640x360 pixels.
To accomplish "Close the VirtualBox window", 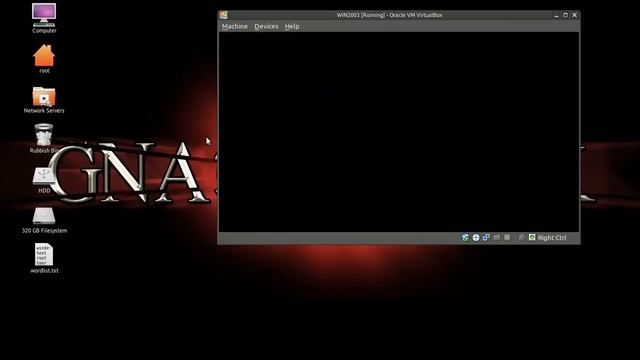I will (575, 15).
